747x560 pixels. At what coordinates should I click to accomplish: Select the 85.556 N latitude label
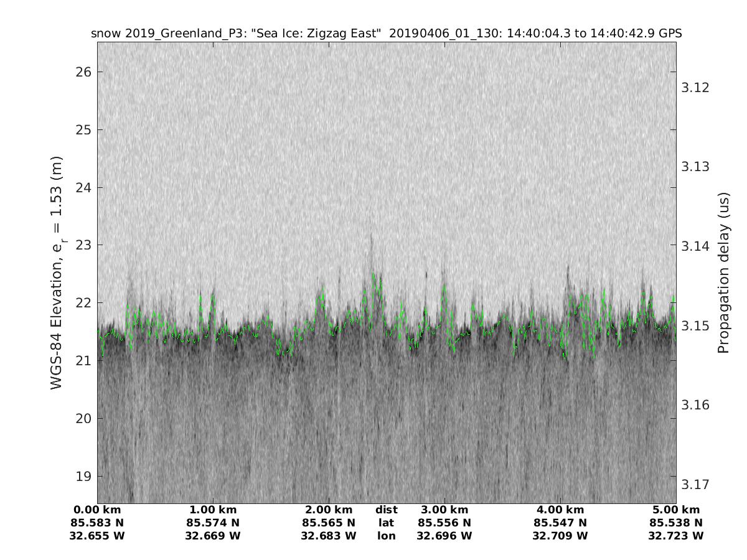pyautogui.click(x=444, y=523)
